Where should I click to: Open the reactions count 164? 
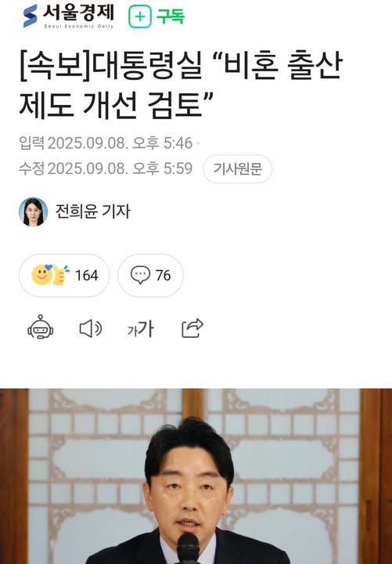(x=86, y=276)
